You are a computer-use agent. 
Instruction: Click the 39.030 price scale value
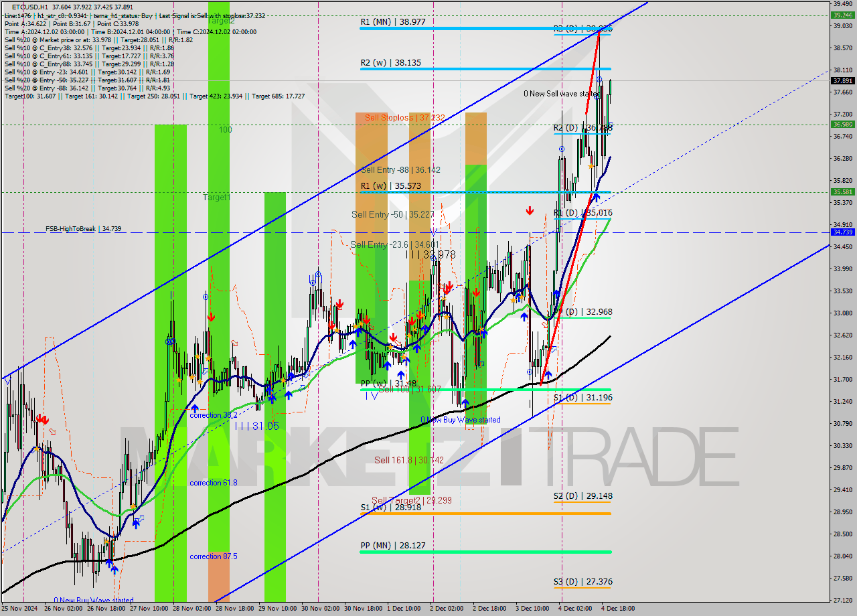pyautogui.click(x=842, y=25)
